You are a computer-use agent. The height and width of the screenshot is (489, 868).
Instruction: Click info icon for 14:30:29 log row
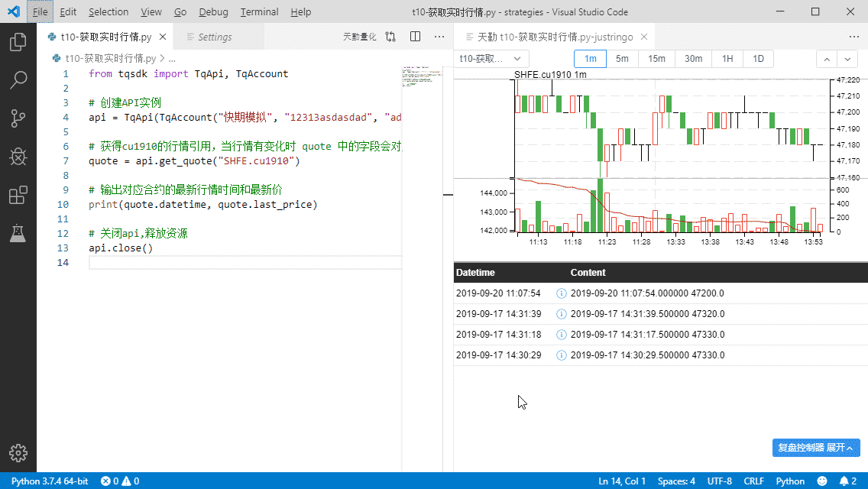pyautogui.click(x=561, y=355)
